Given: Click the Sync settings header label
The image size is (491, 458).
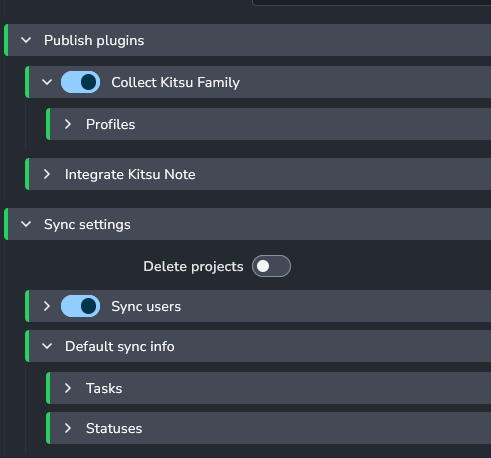Looking at the screenshot, I should coord(87,225).
